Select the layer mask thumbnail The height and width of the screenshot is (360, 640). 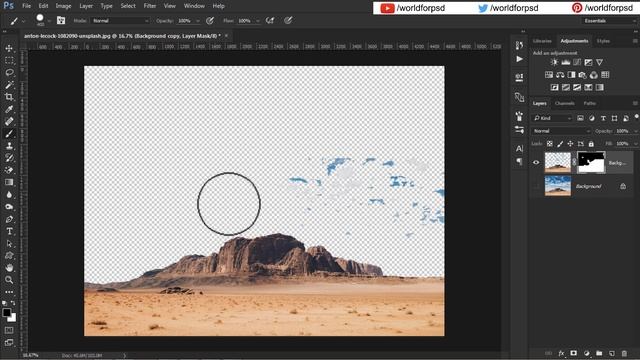(591, 162)
